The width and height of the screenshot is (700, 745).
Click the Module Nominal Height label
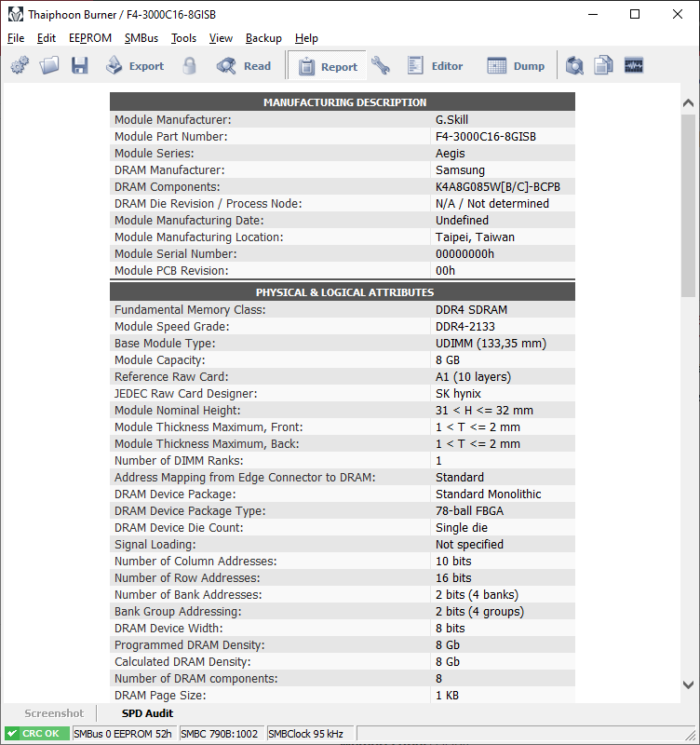point(178,411)
